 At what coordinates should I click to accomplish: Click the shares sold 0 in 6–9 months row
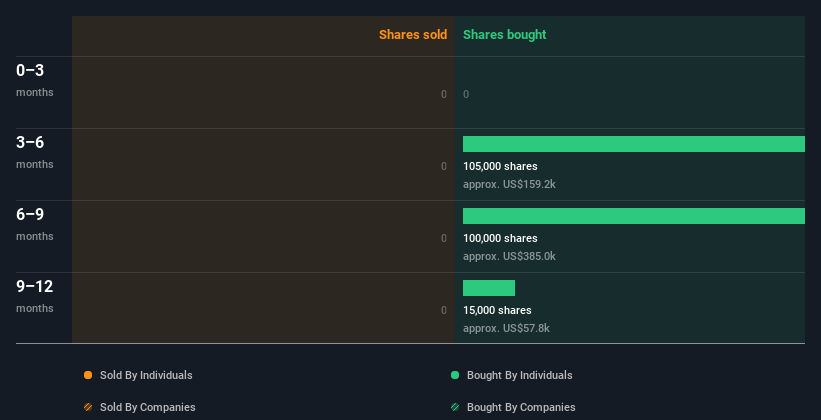click(x=444, y=238)
